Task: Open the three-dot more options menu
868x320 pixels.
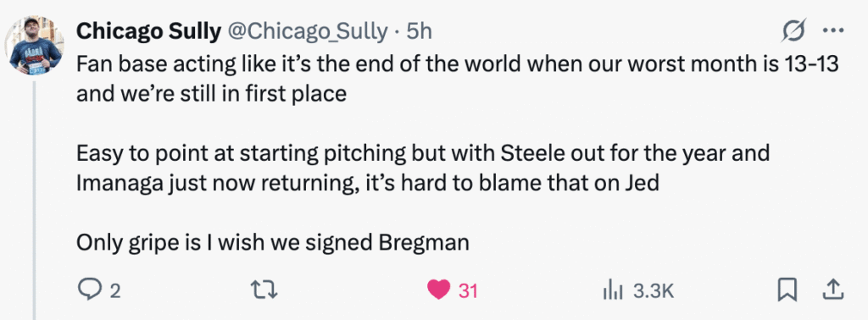Action: point(832,31)
